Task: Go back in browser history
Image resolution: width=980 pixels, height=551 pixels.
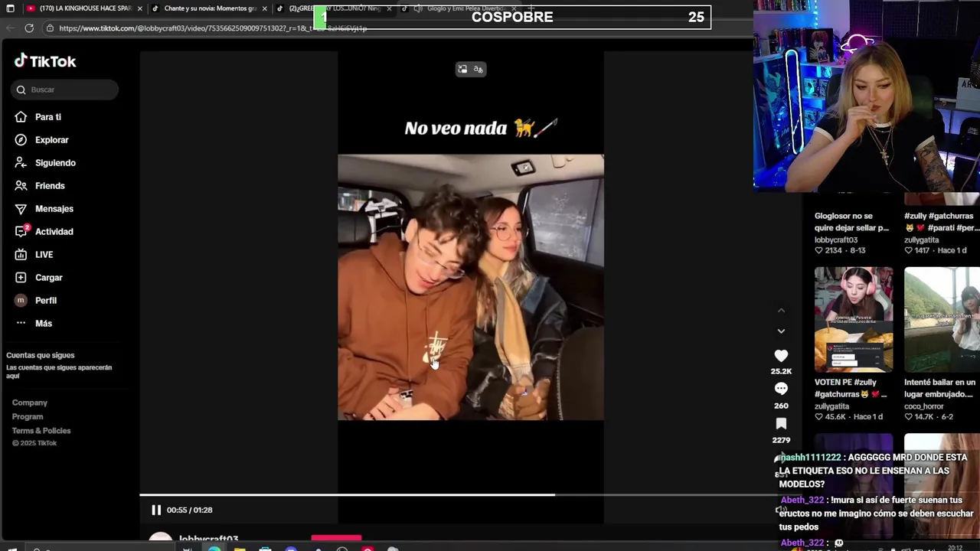Action: pyautogui.click(x=9, y=28)
